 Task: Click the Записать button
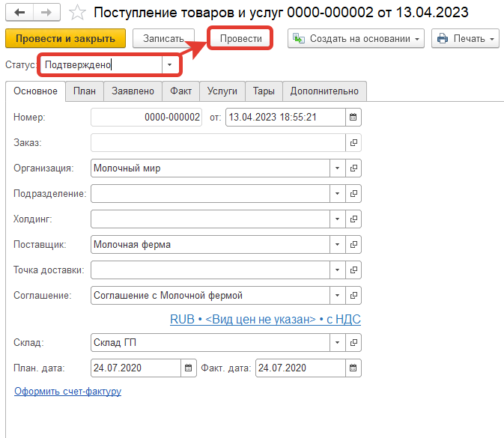click(163, 38)
